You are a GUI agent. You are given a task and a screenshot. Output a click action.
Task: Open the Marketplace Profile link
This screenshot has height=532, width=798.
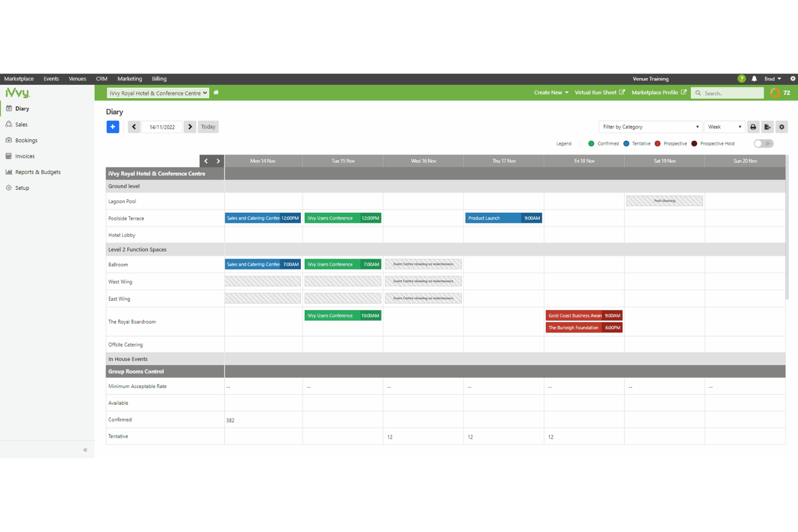[659, 93]
